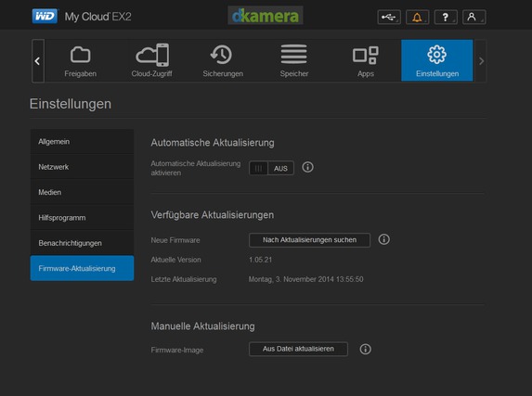Open the notifications bell icon

417,17
